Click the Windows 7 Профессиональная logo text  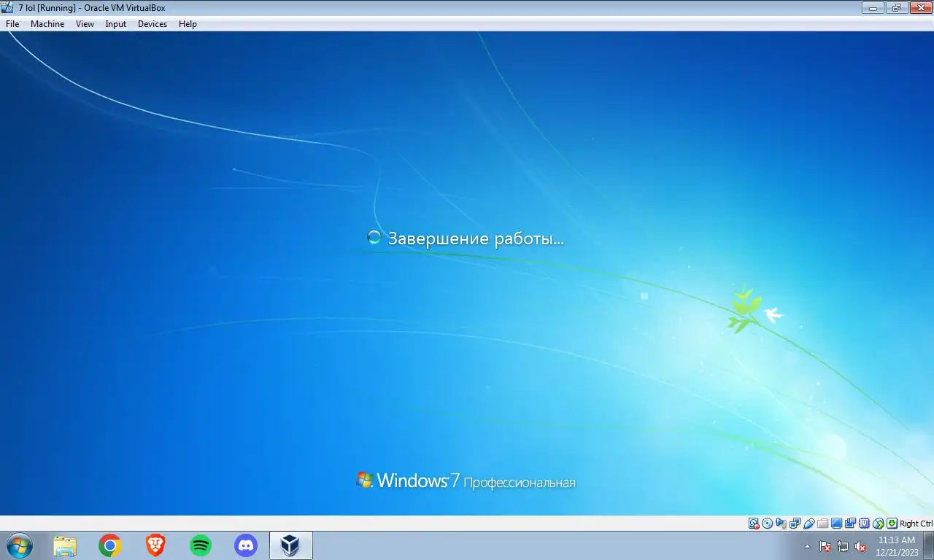pyautogui.click(x=466, y=481)
